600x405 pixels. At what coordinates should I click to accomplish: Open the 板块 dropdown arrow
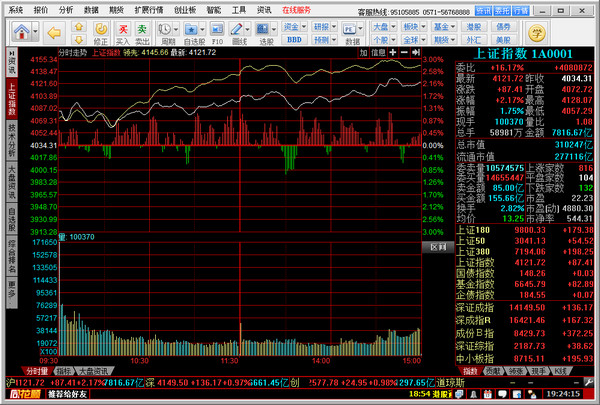tap(423, 26)
